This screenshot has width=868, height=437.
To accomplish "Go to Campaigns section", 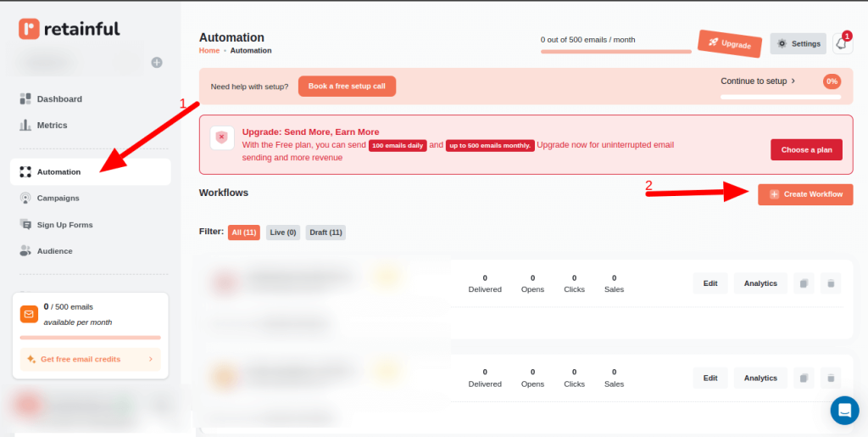I will pos(58,198).
